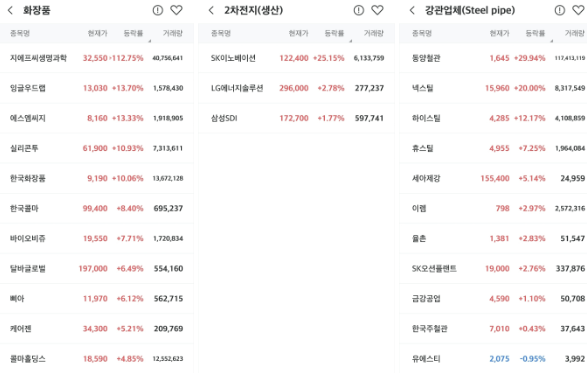The height and width of the screenshot is (373, 587).
Task: Select 현재가 column header in 화장품 panel
Action: (x=98, y=33)
